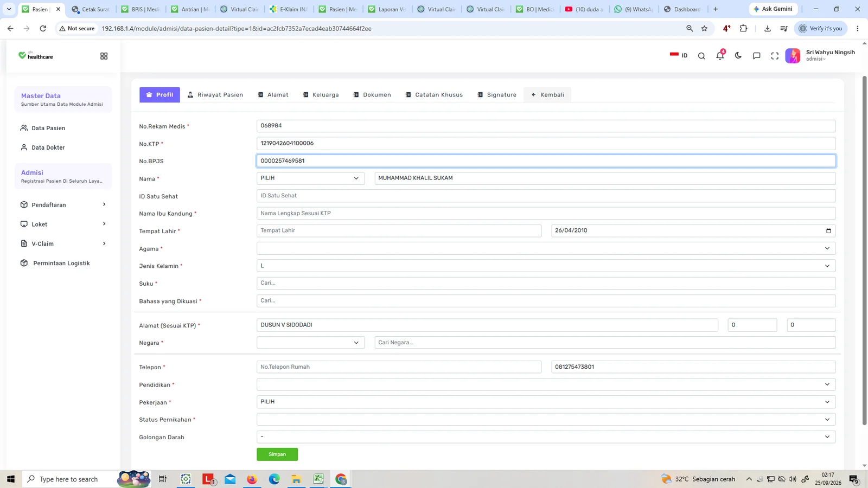868x488 pixels.
Task: Open Excel from the Windows taskbar
Action: (318, 479)
